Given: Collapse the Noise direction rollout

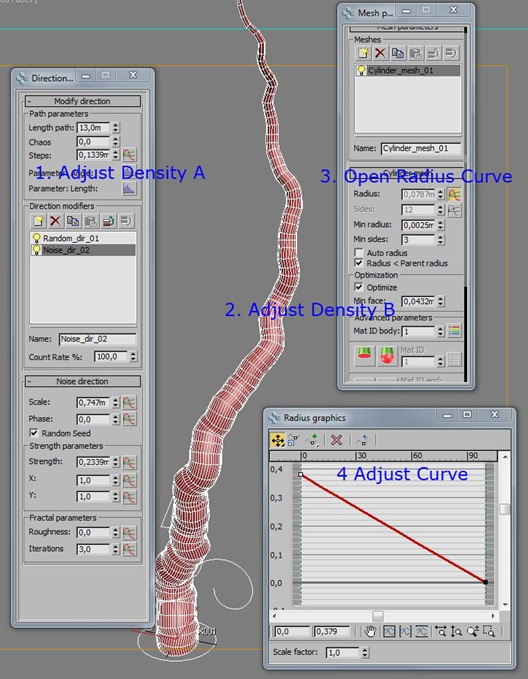Looking at the screenshot, I should pos(82,382).
